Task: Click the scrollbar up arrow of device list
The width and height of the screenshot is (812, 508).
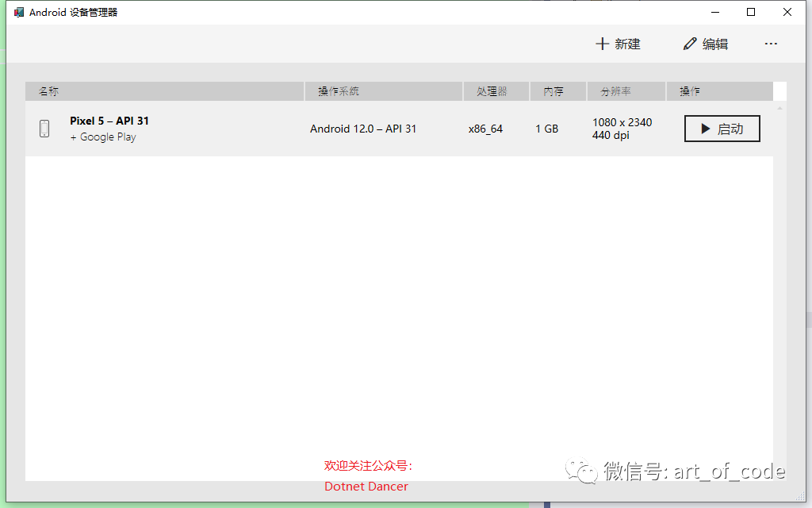Action: point(779,108)
